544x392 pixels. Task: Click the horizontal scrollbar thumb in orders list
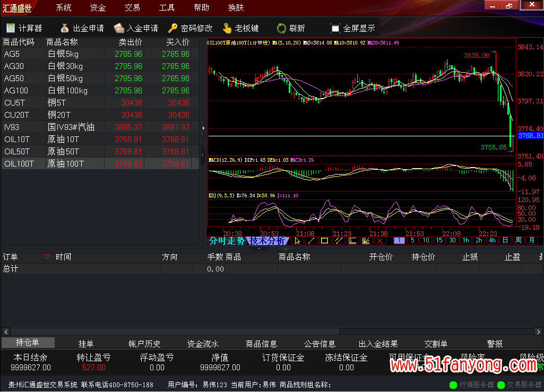175,332
